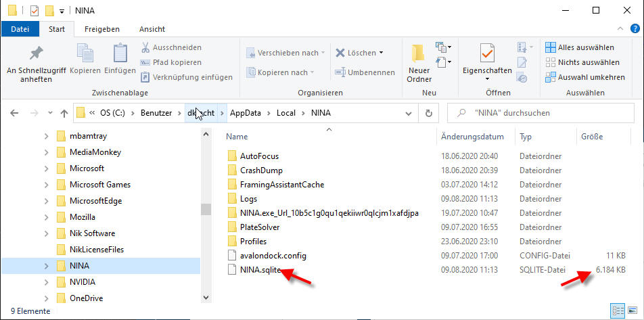Select the NINA.sqlite file
The image size is (644, 320).
259,270
